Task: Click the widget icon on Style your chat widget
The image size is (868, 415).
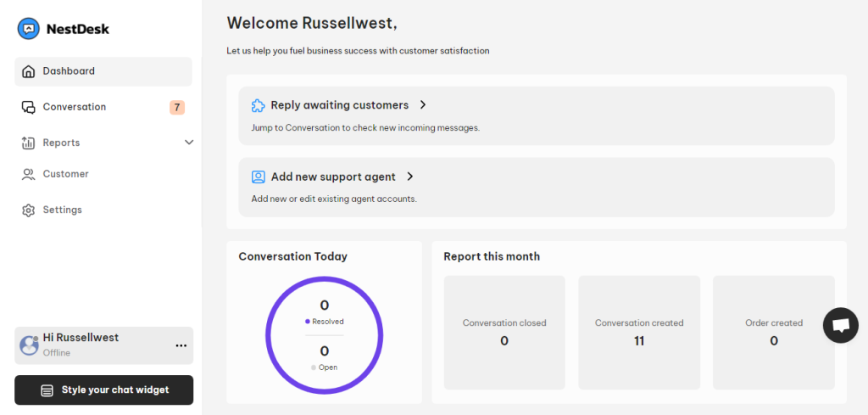Action: tap(47, 390)
